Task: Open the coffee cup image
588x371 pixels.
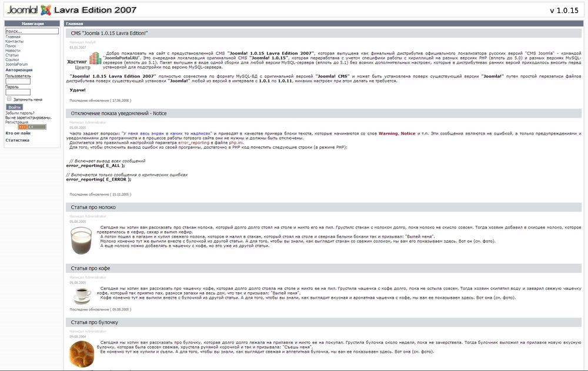Action: [x=82, y=296]
